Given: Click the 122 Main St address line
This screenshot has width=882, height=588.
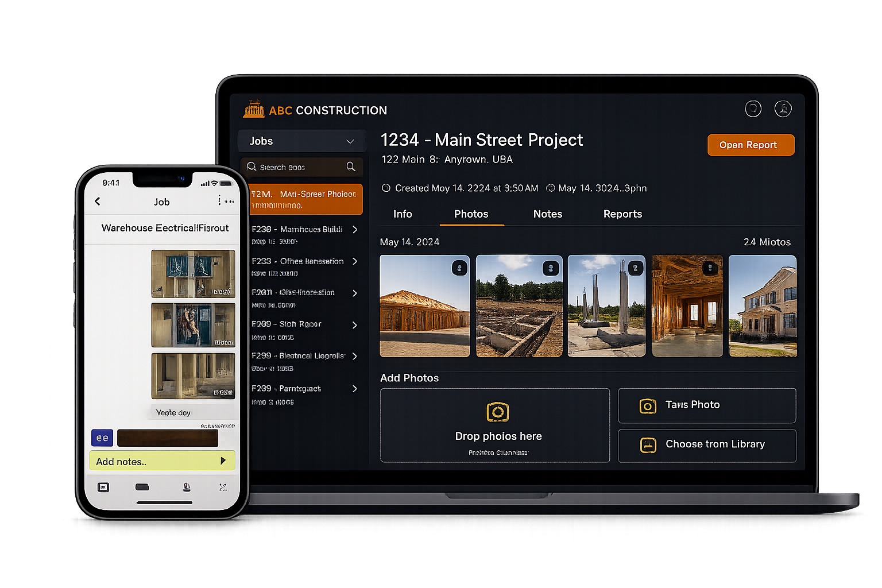Looking at the screenshot, I should point(447,160).
